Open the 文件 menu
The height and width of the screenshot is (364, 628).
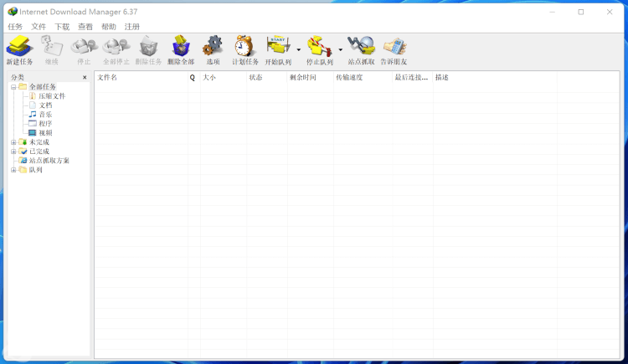pos(39,27)
